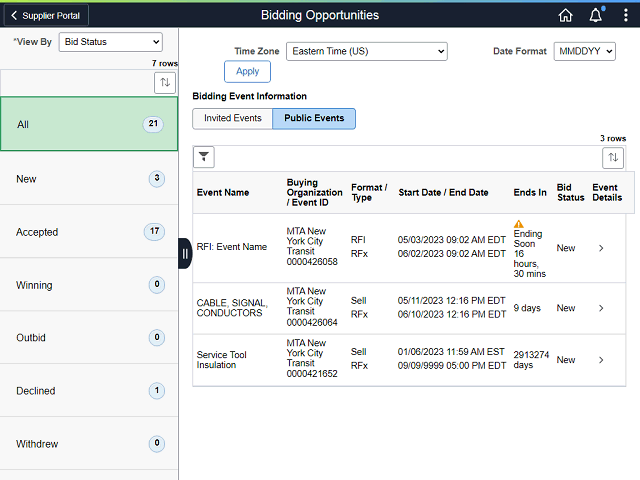The image size is (640, 480).
Task: Open the Time Zone dropdown
Action: tap(367, 51)
